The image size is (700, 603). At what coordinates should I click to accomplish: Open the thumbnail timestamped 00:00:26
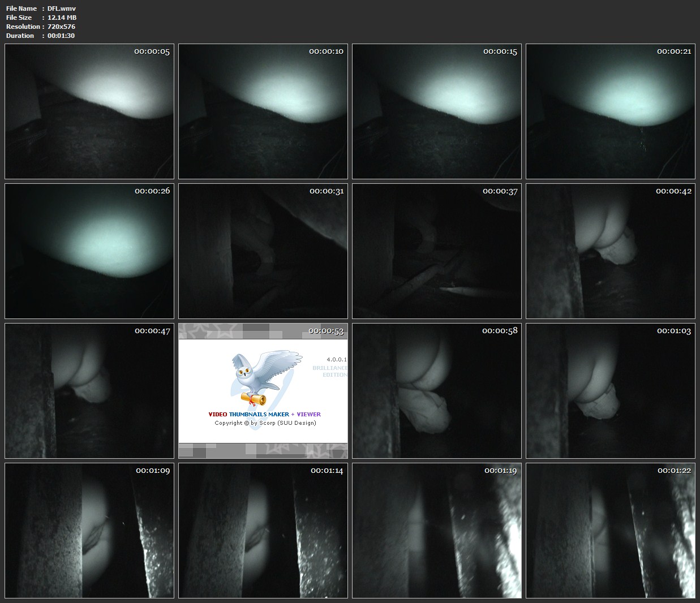point(89,251)
